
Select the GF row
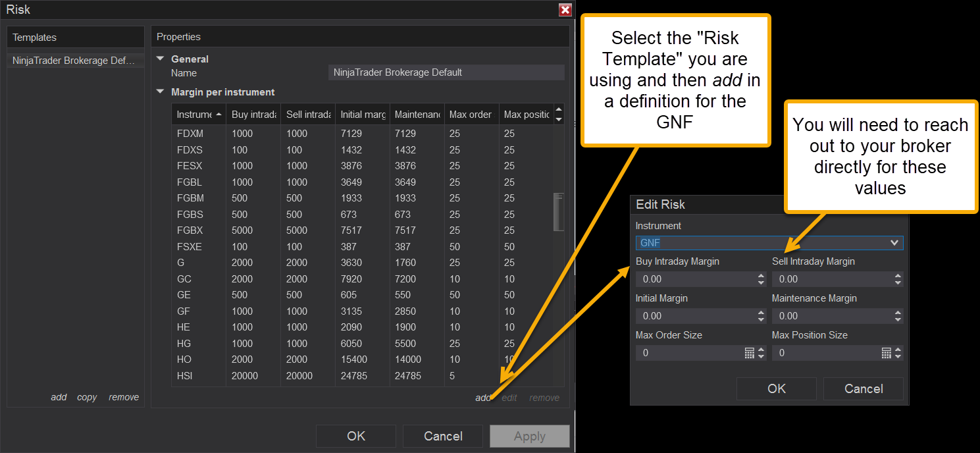(363, 311)
